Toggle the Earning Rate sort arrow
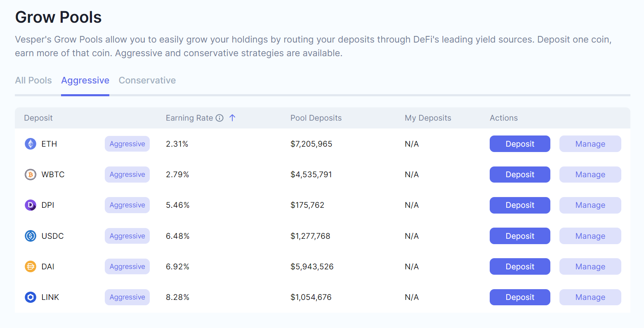 (x=232, y=118)
